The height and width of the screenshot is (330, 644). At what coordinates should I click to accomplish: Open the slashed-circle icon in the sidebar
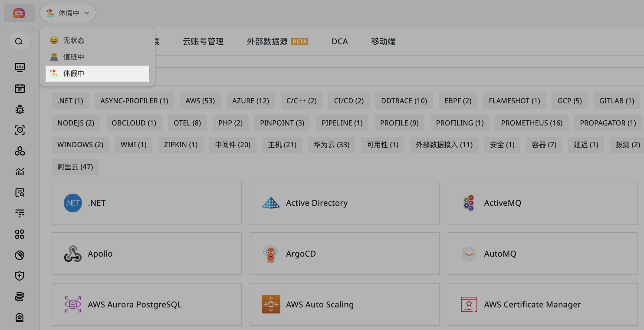(20, 255)
